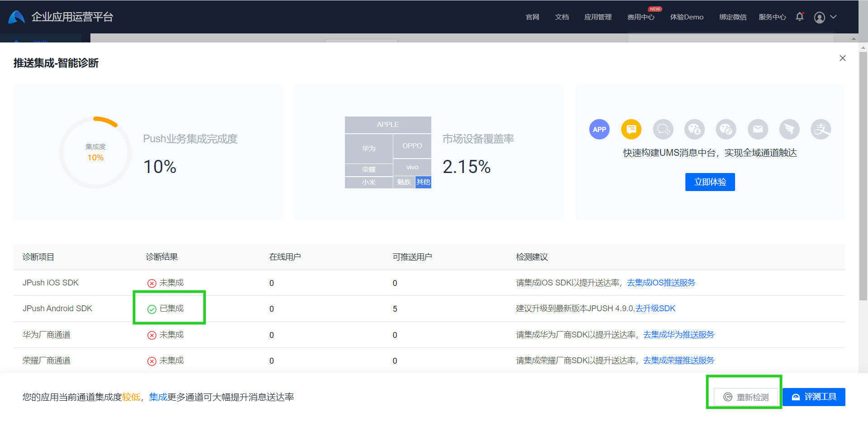Click the green check icon for JPush Android SDK

[152, 309]
